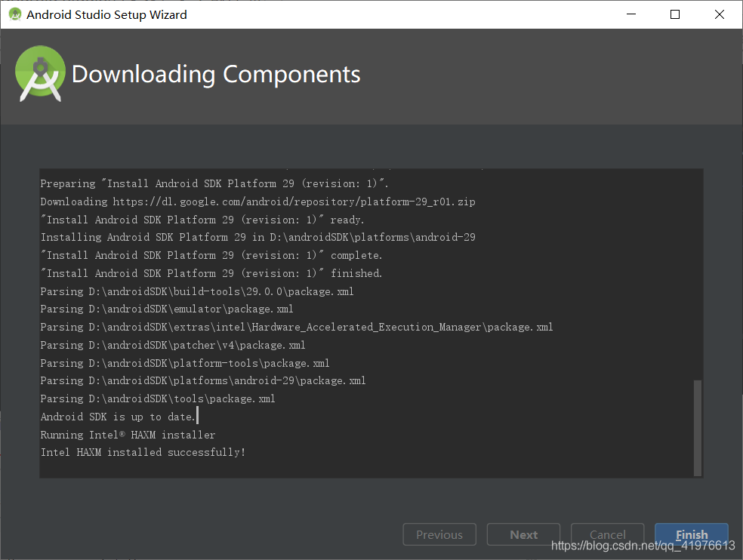Click the Next button
This screenshot has width=743, height=560.
click(523, 534)
